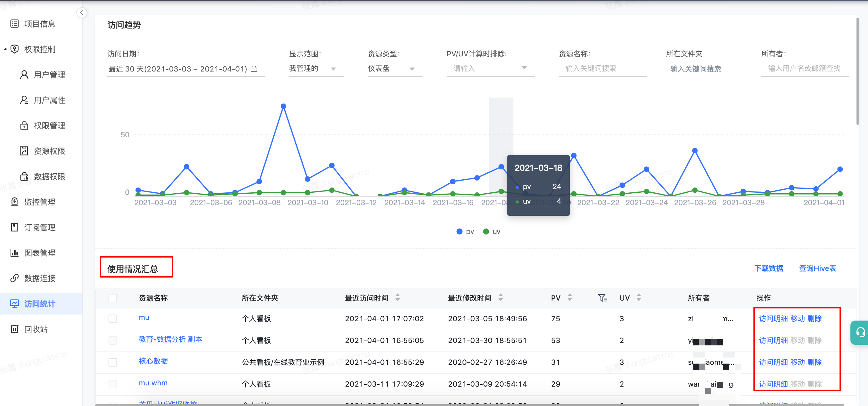
Task: Open the 显示范围 dropdown showing 我管理的
Action: click(x=316, y=69)
